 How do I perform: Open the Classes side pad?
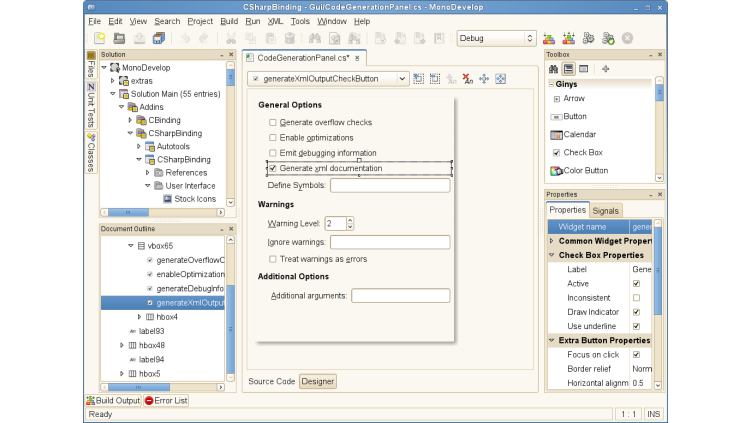pyautogui.click(x=91, y=153)
